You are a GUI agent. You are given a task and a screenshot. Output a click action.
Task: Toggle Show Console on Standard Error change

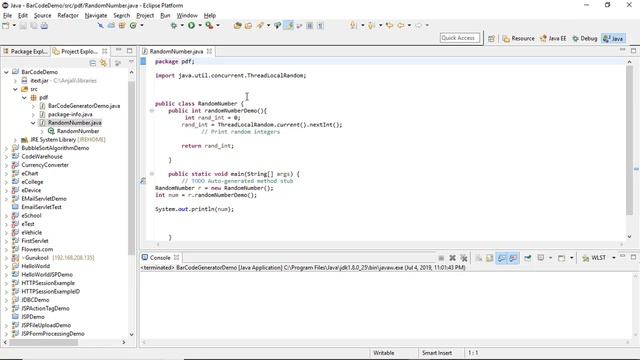point(513,258)
